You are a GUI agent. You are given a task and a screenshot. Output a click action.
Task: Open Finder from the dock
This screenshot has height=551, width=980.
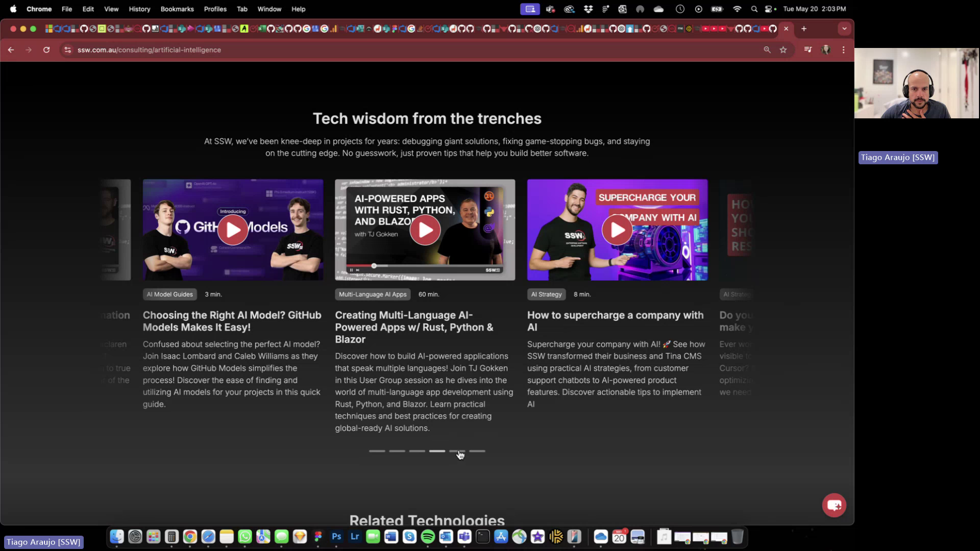117,537
